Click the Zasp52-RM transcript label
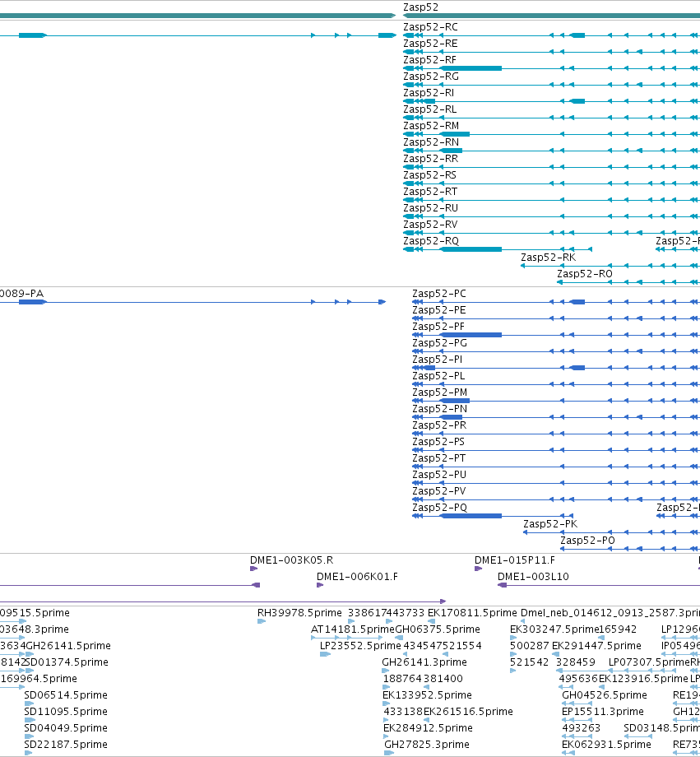 click(431, 126)
